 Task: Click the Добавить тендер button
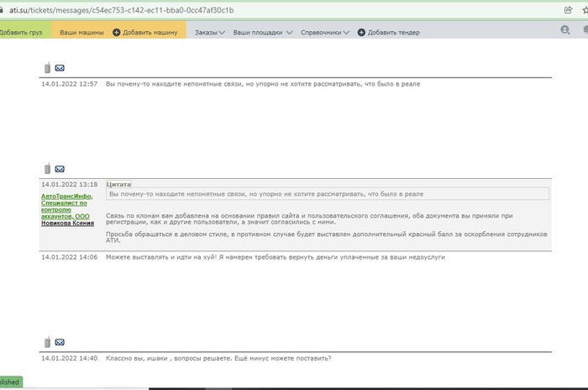pyautogui.click(x=388, y=32)
